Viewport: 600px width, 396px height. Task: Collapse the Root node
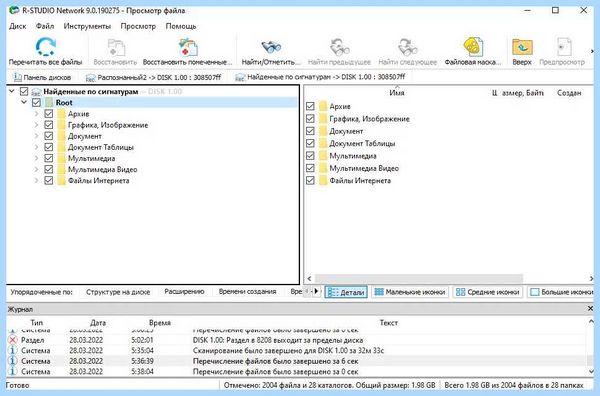(24, 102)
